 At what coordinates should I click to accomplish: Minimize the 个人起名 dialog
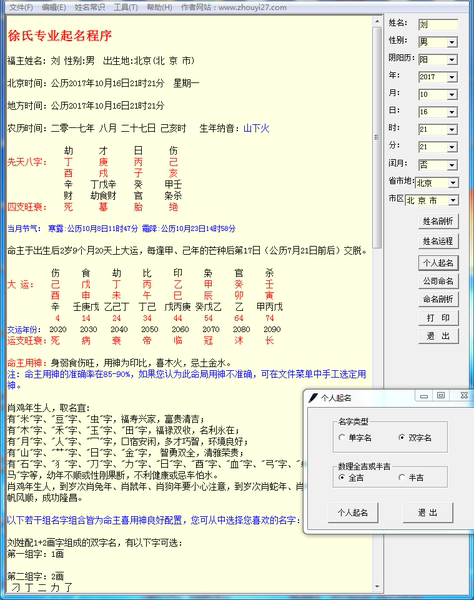click(424, 396)
